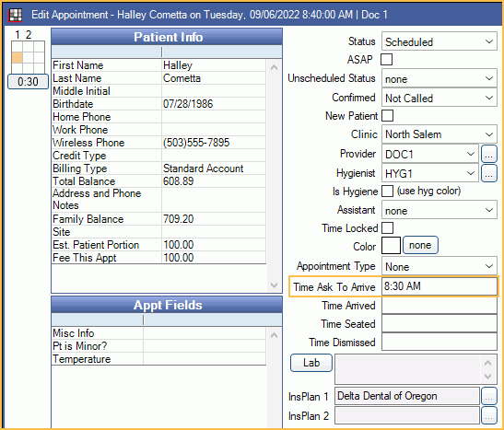Viewport: 504px width, 430px height.
Task: Enable the ASAP checkbox
Action: 386,60
